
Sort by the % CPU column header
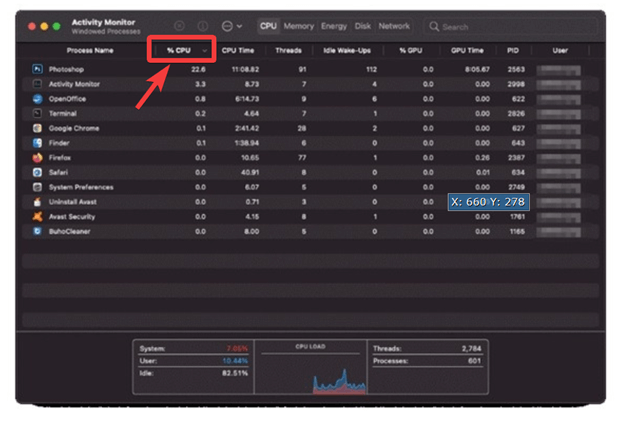(179, 51)
